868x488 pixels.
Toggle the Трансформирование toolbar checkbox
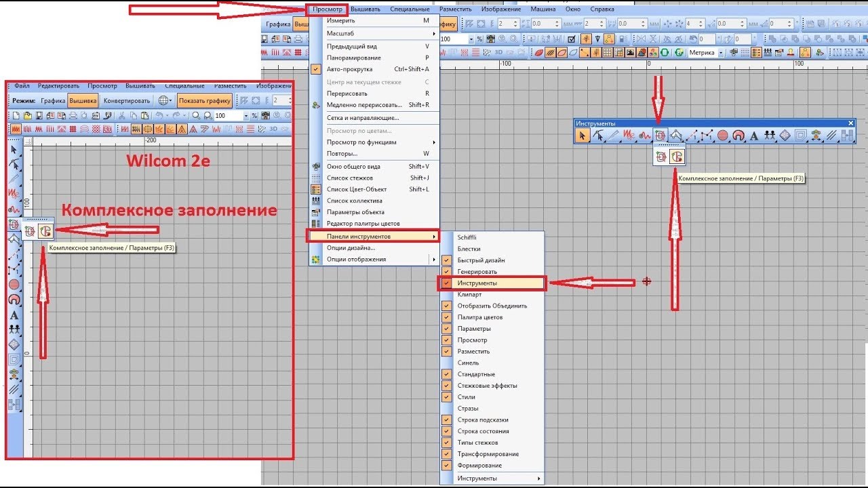[x=446, y=454]
